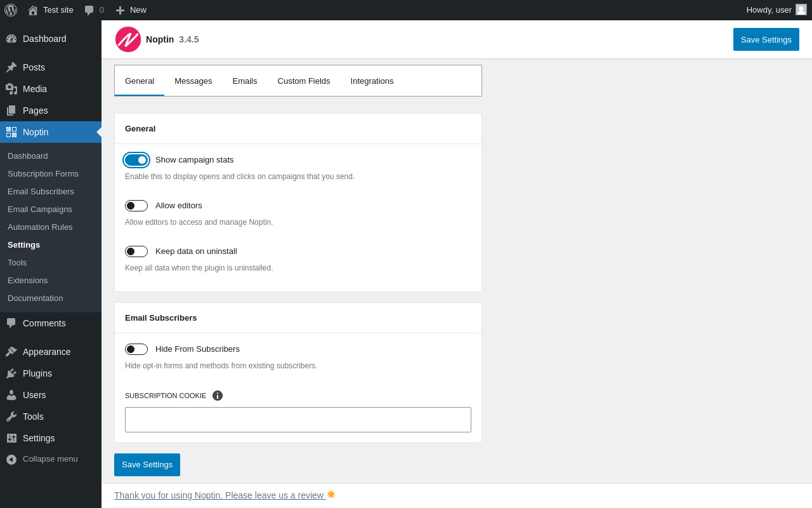
Task: Open the Integrations tab
Action: 372,81
